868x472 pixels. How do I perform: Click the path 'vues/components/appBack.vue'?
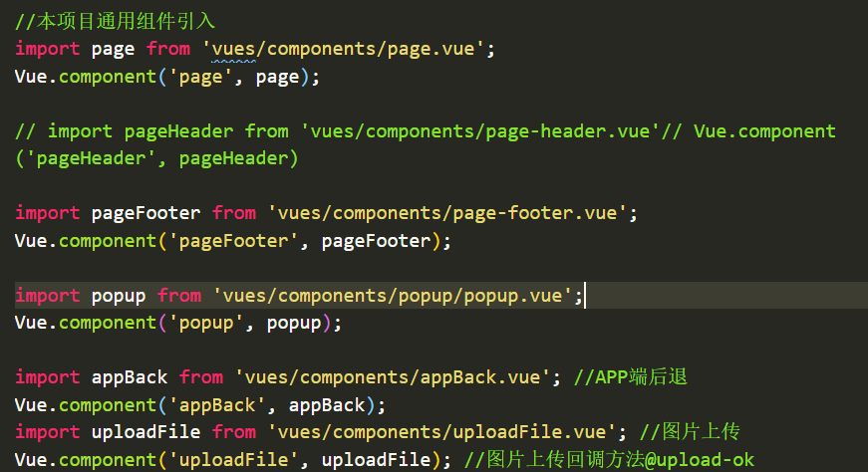point(393,377)
